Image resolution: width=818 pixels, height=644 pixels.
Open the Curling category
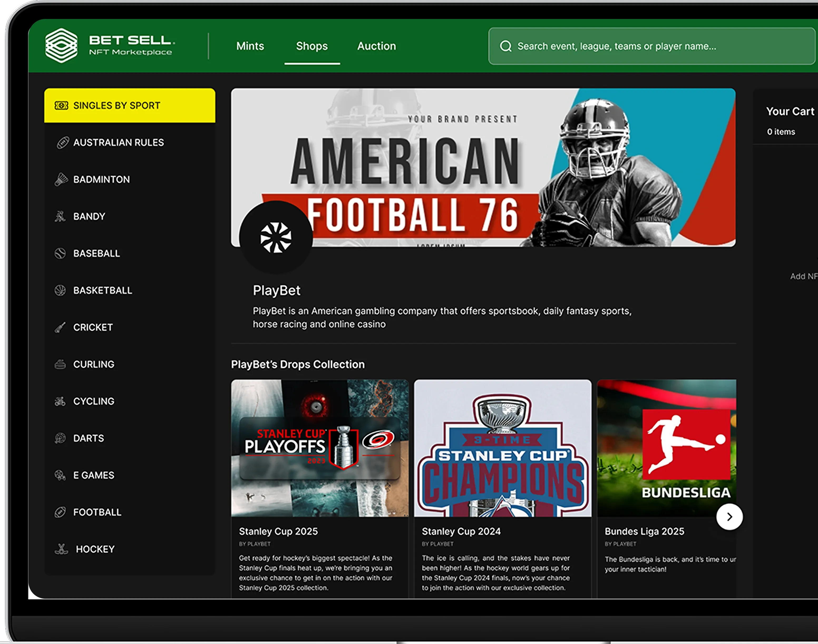[130, 364]
